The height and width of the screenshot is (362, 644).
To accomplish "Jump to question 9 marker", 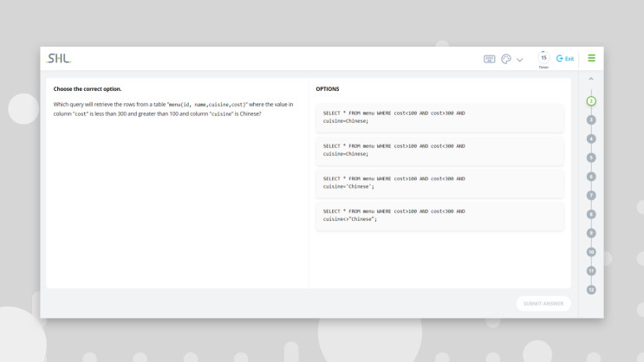I will click(x=591, y=233).
